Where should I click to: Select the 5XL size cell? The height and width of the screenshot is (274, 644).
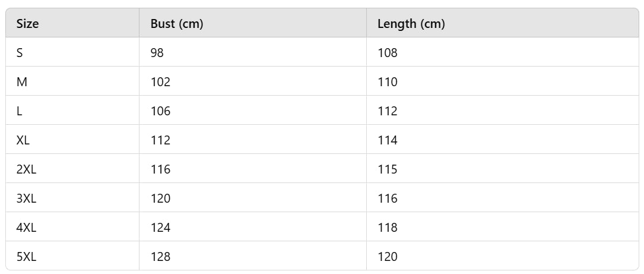point(26,257)
